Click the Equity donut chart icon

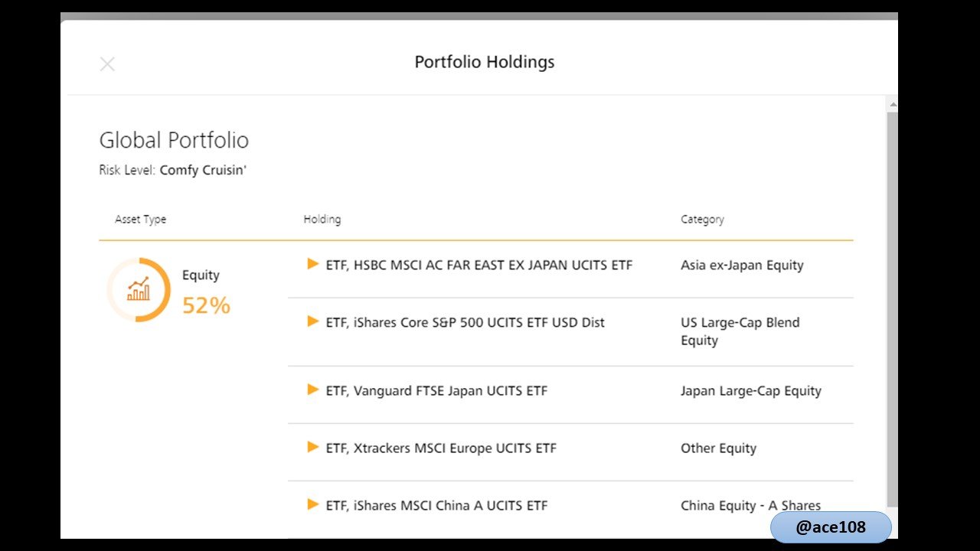tap(139, 290)
